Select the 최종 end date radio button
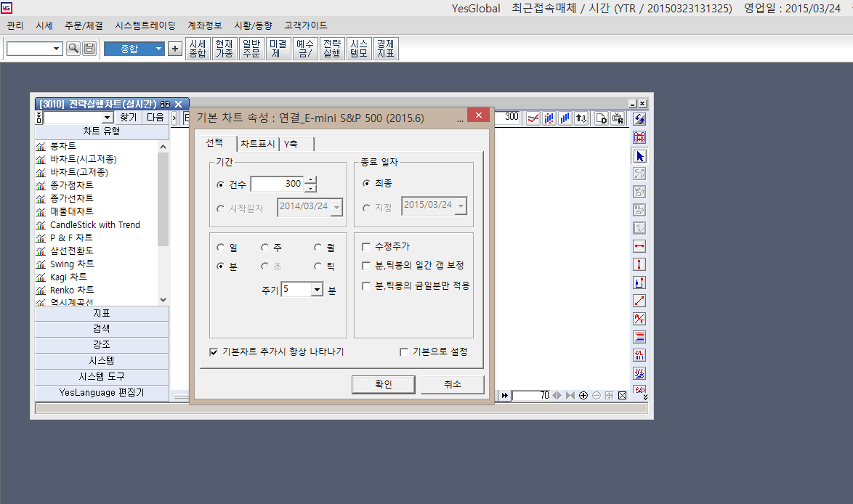This screenshot has height=504, width=853. 366,183
